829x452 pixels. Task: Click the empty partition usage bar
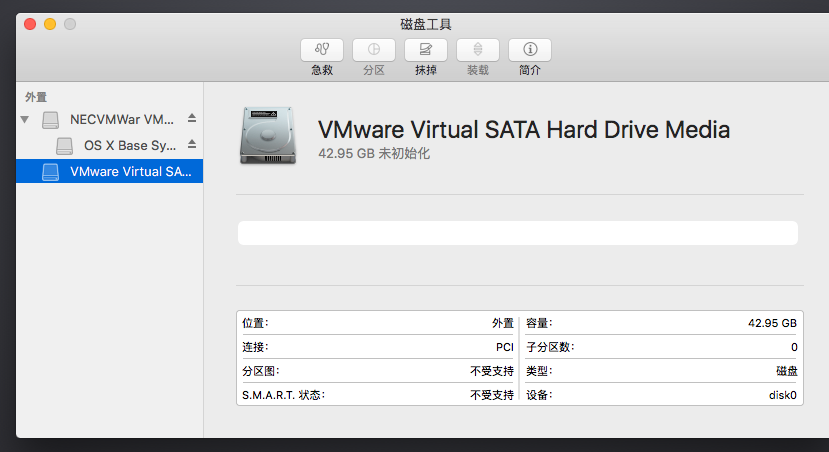point(517,233)
